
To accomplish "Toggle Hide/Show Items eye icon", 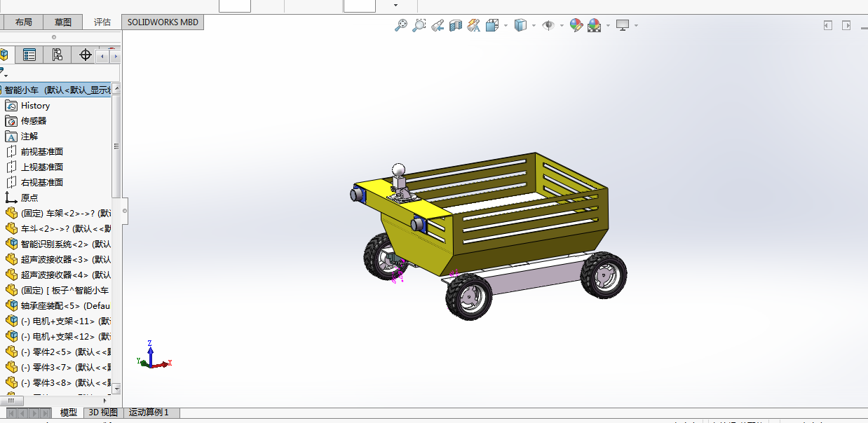I will click(548, 25).
